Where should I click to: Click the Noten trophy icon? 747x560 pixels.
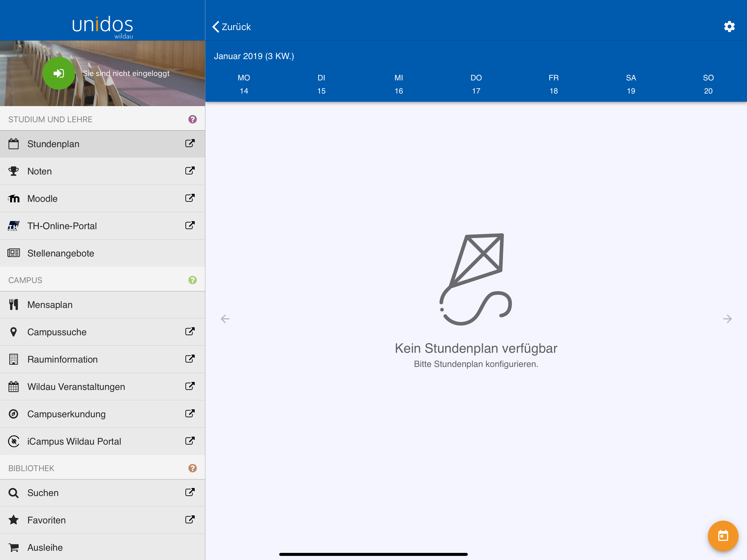click(13, 171)
